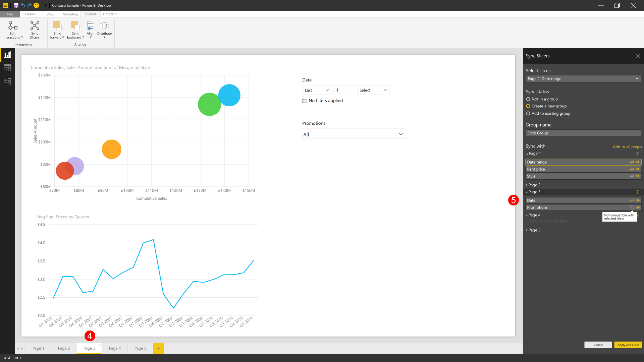The height and width of the screenshot is (362, 644).
Task: Switch to the Data view sidebar icon
Action: point(7,68)
